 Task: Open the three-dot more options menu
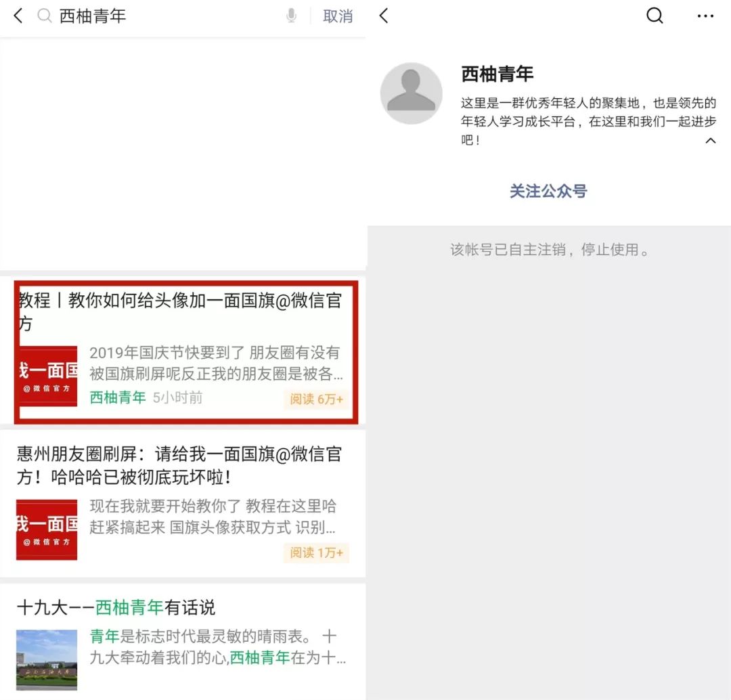tap(705, 16)
